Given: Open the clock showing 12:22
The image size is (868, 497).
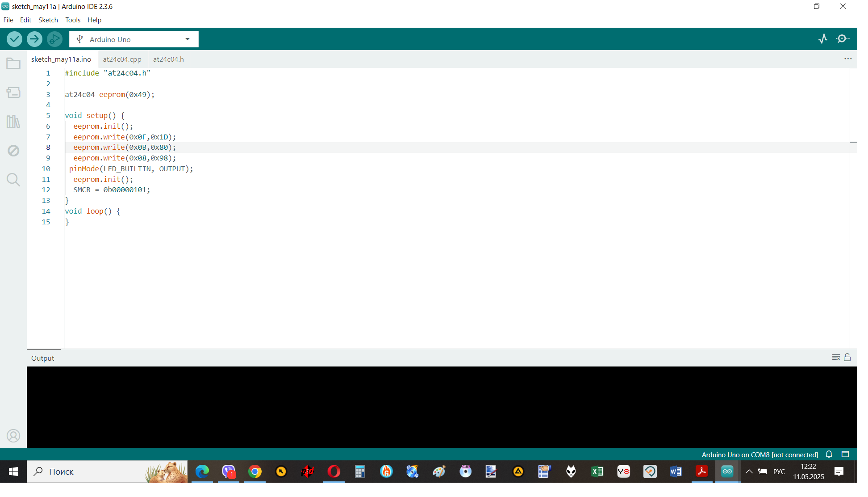Looking at the screenshot, I should [808, 472].
